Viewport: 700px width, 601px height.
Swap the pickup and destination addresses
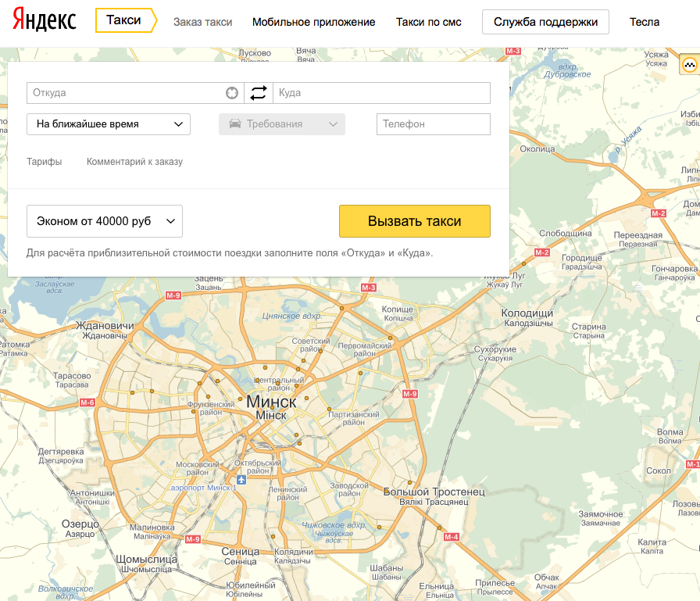pyautogui.click(x=259, y=93)
